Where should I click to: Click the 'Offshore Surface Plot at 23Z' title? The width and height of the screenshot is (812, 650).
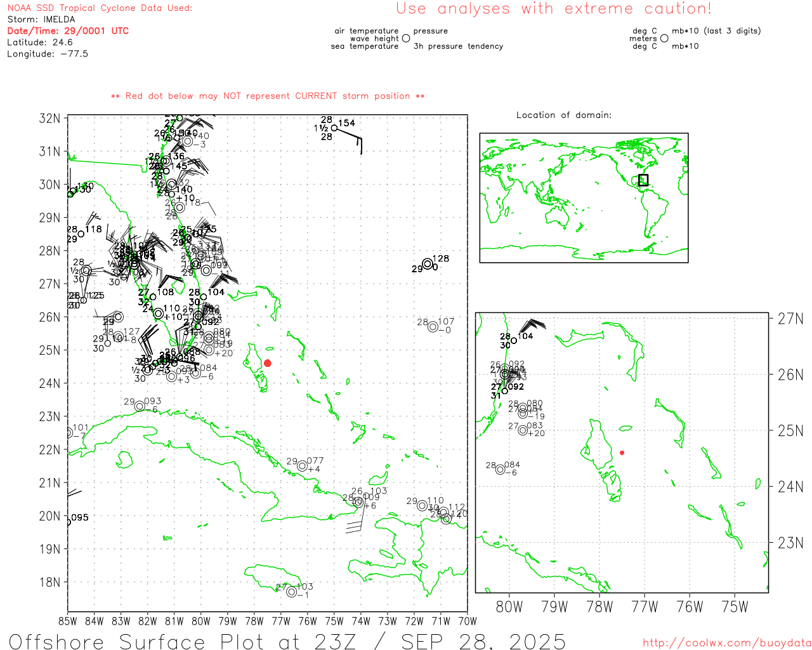click(x=154, y=640)
